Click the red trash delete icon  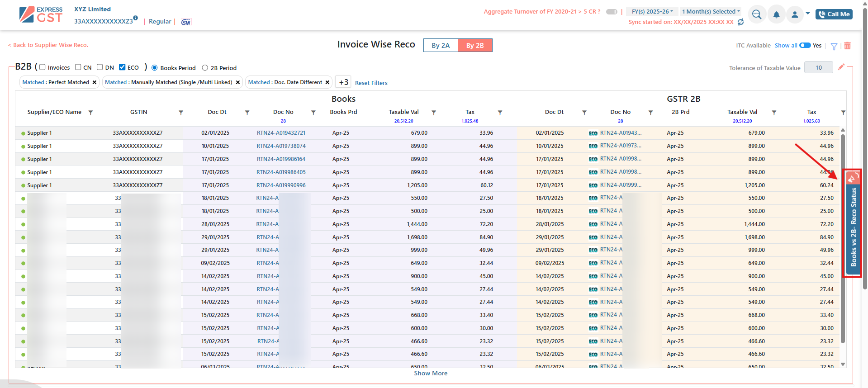(847, 46)
